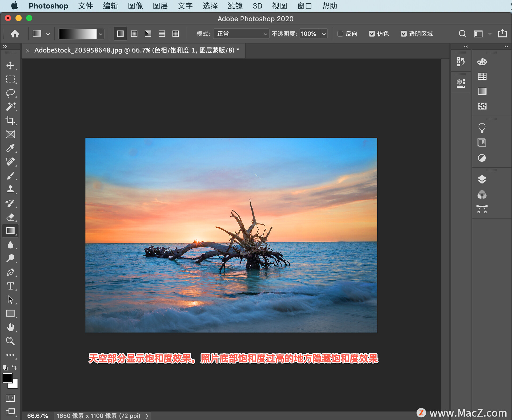Open the workspace switcher dropdown
The width and height of the screenshot is (512, 420).
tap(490, 34)
